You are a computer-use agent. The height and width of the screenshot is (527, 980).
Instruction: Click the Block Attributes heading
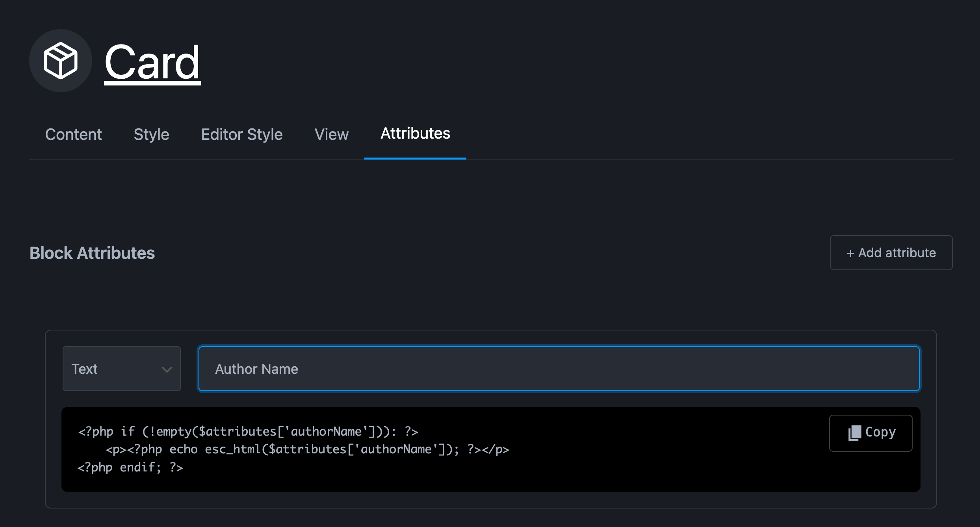click(x=92, y=253)
